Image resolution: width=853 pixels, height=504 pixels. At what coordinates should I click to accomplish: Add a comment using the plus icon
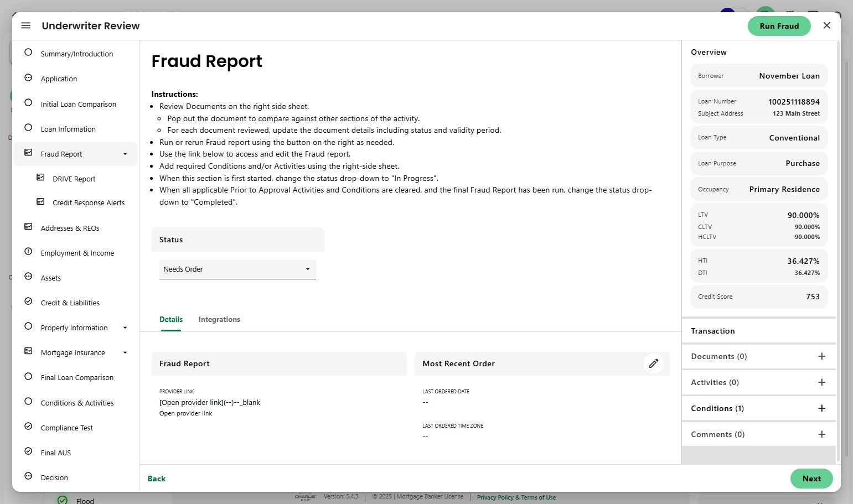coord(821,434)
